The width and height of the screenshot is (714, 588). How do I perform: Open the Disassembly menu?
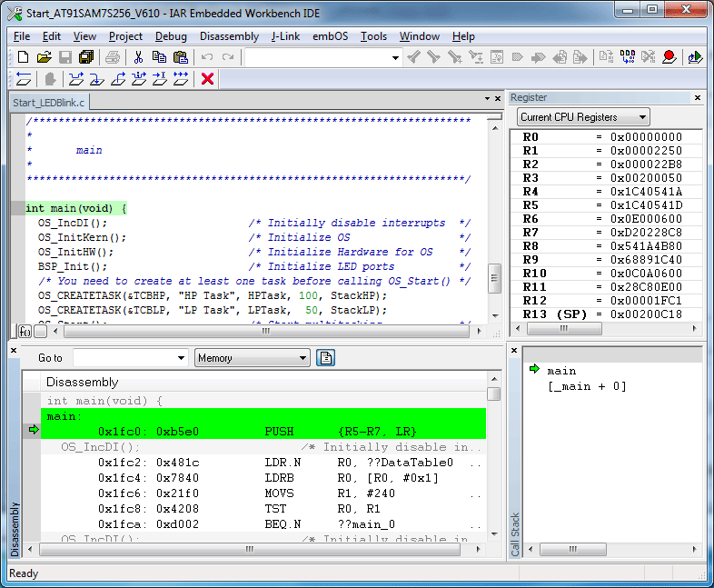[229, 36]
